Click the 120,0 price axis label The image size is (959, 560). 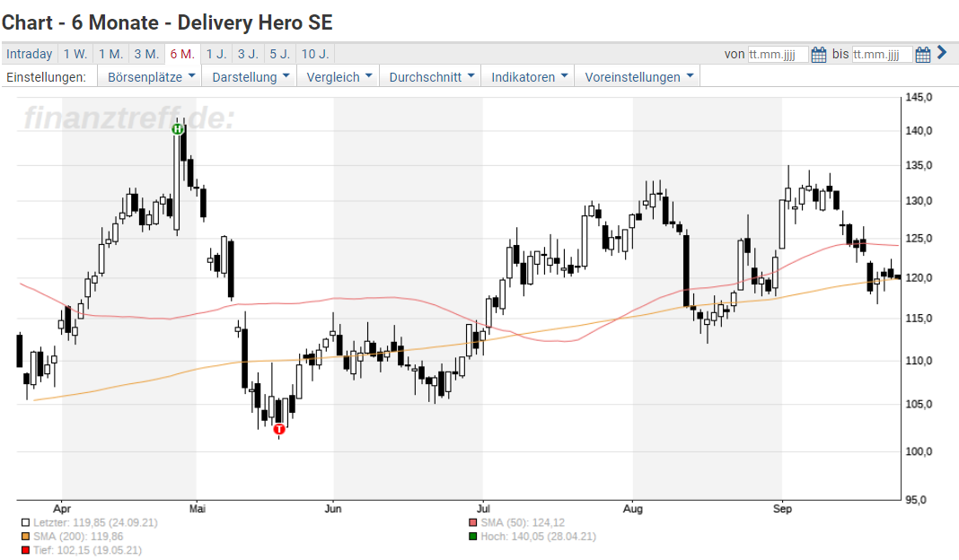(919, 277)
